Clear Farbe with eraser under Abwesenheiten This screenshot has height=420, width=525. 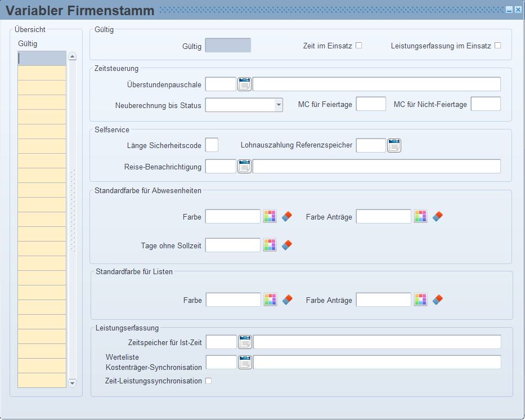pyautogui.click(x=287, y=216)
